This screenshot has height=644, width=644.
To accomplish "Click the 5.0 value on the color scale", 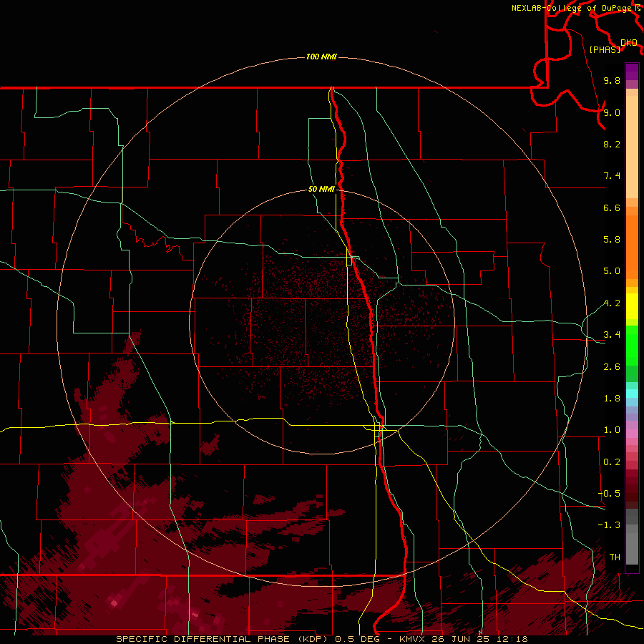I will 612,271.
